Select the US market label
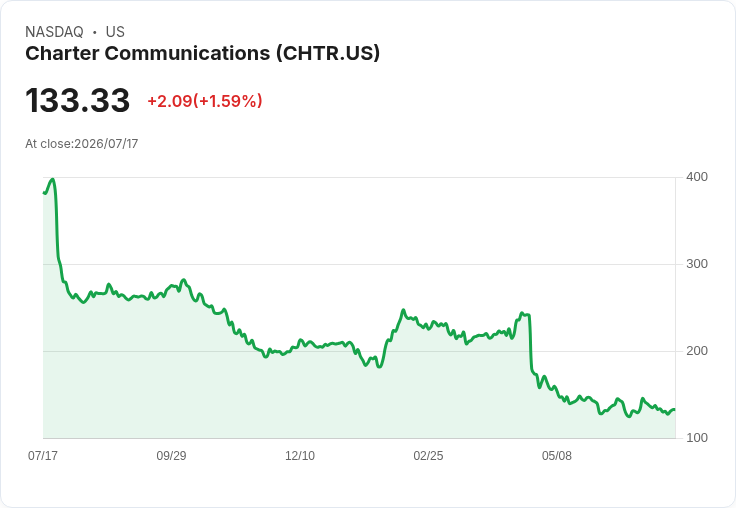The image size is (736, 508). (x=115, y=32)
